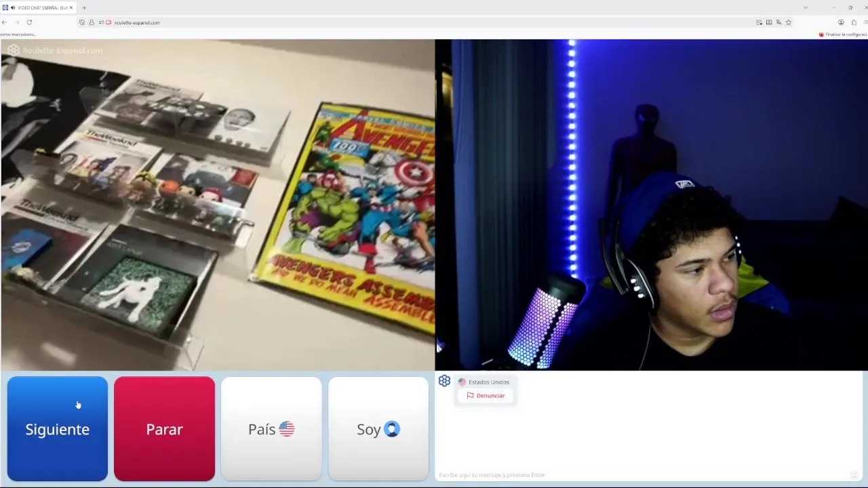This screenshot has height=488, width=868.
Task: Click the Siguiente button to skip partner
Action: pyautogui.click(x=58, y=429)
